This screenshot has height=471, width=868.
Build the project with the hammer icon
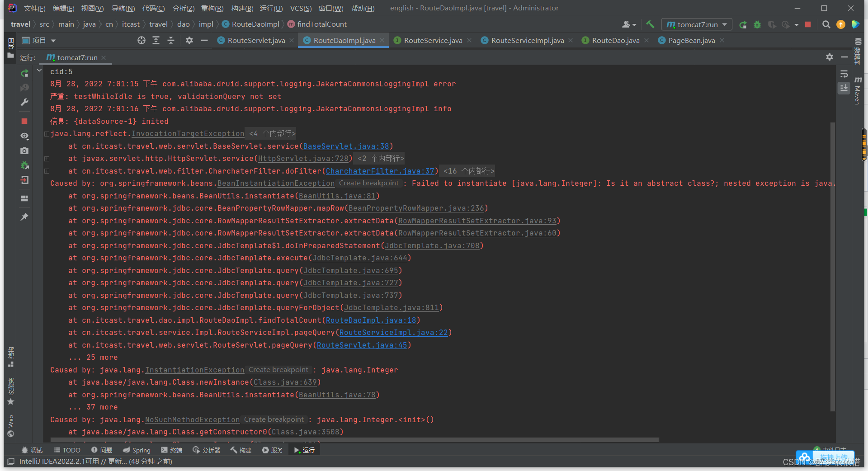point(650,24)
